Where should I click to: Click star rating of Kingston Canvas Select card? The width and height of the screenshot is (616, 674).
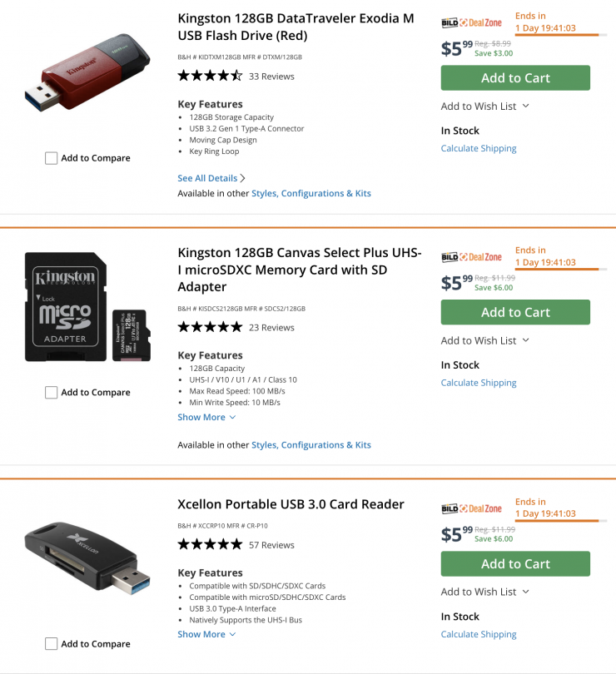(210, 327)
